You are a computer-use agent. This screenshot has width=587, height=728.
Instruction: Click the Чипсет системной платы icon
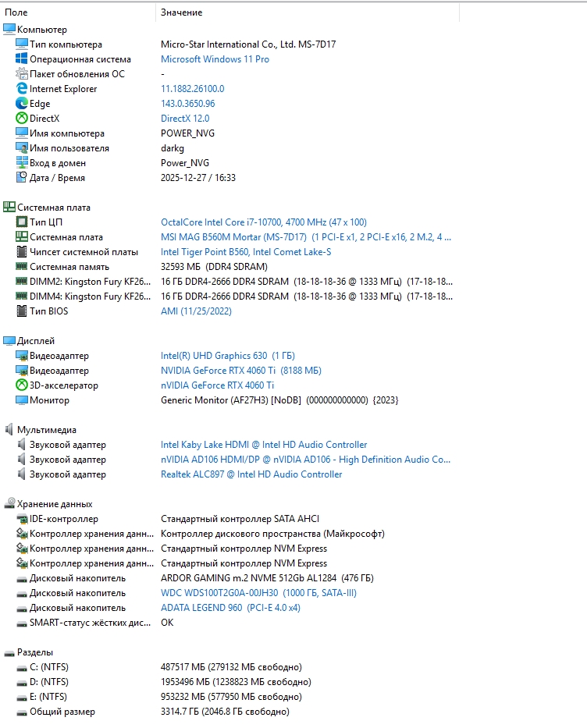(x=21, y=252)
